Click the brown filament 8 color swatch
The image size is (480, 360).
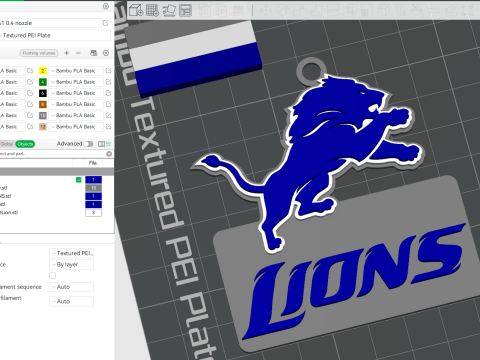[43, 104]
